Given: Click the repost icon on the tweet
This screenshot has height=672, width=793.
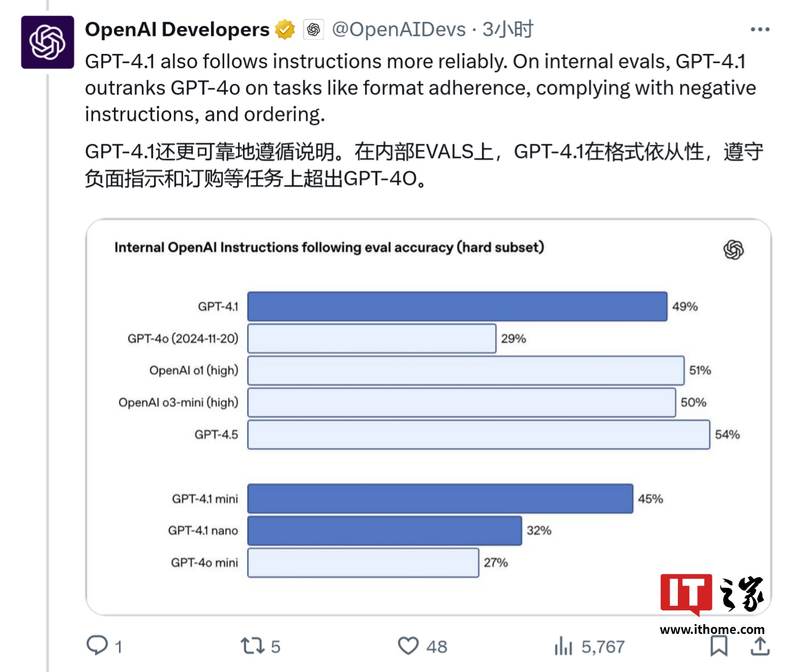Looking at the screenshot, I should click(253, 646).
